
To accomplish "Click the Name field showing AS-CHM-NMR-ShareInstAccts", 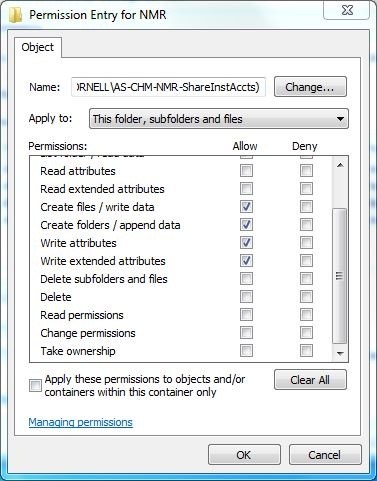I will [x=168, y=87].
